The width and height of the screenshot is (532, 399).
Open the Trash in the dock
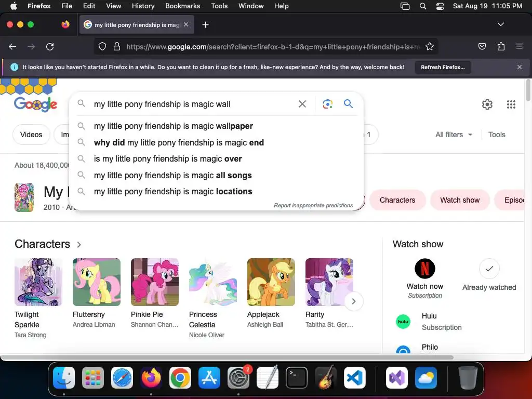[x=468, y=378]
